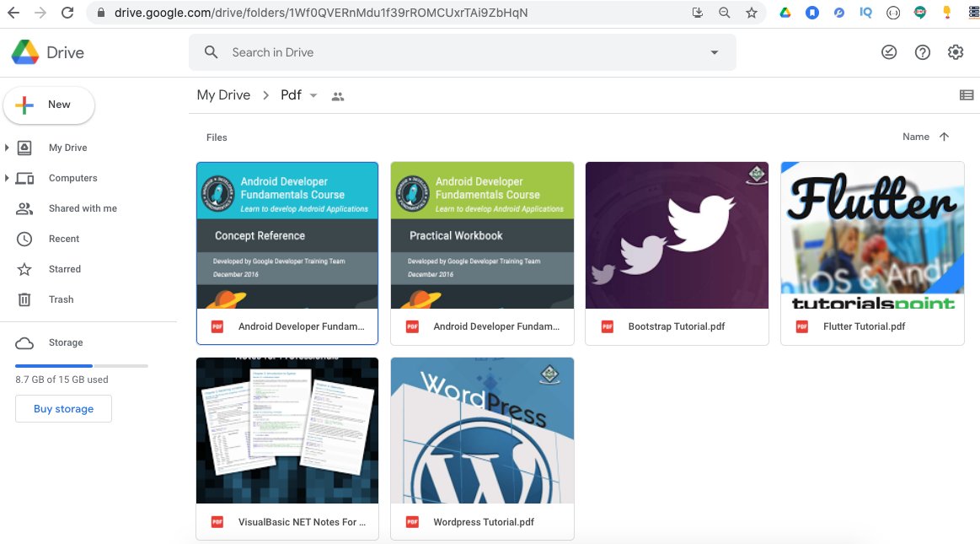Click the Google Drive logo

pos(25,52)
